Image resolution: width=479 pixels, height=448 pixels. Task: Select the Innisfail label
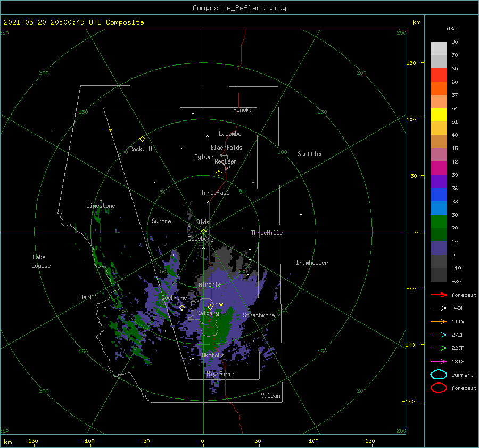(x=215, y=193)
